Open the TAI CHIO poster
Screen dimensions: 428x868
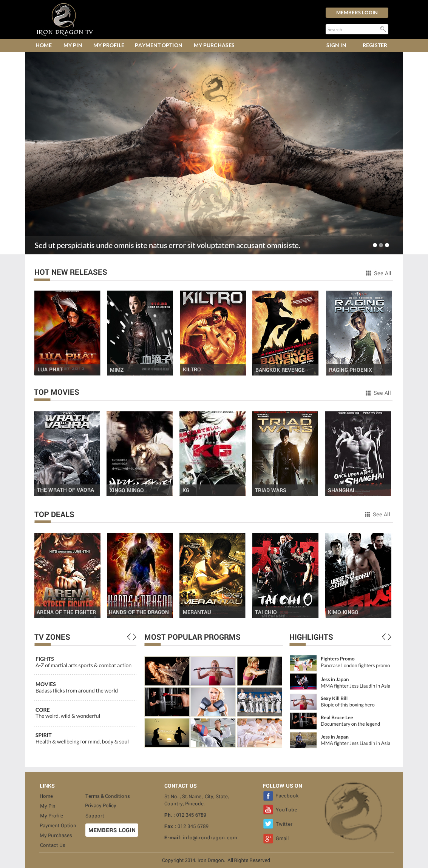285,576
